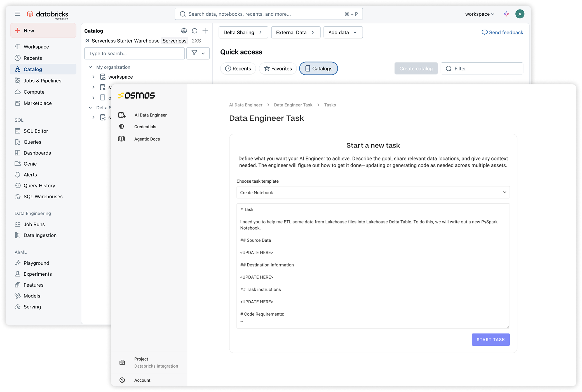Click the Data Ingestion icon
The height and width of the screenshot is (392, 582).
point(18,235)
